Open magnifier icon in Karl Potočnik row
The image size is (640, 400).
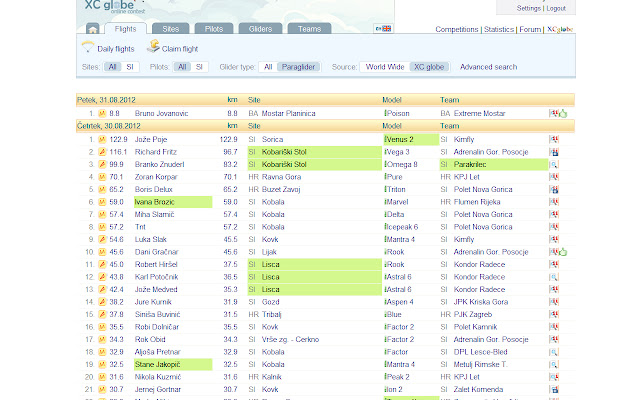pyautogui.click(x=554, y=277)
